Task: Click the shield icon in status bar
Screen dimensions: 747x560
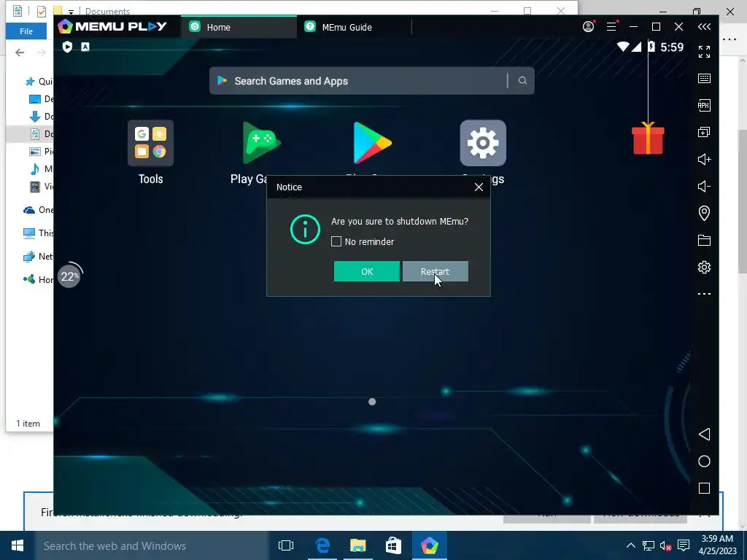Action: tap(67, 47)
